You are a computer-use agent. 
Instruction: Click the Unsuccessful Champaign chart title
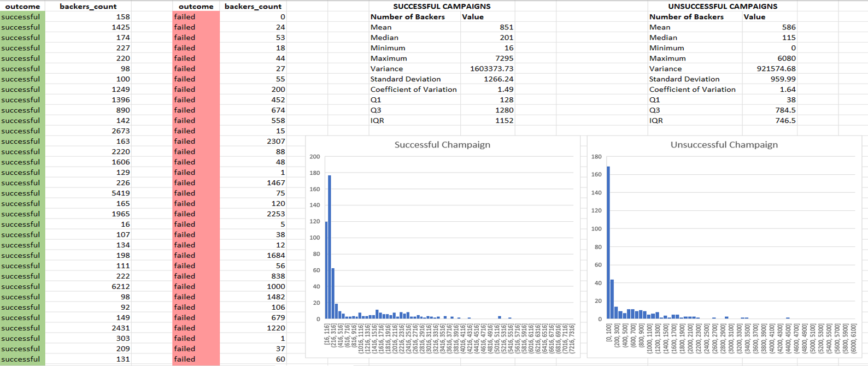pyautogui.click(x=724, y=145)
